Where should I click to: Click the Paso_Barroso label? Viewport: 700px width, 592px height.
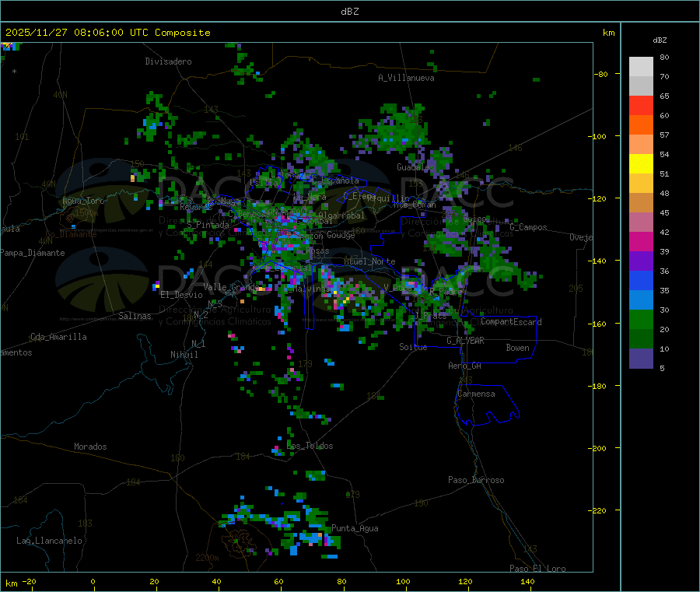(x=476, y=480)
